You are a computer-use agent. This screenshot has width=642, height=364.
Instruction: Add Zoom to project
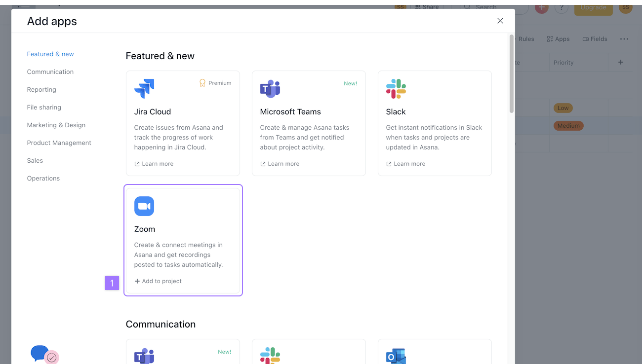click(158, 281)
